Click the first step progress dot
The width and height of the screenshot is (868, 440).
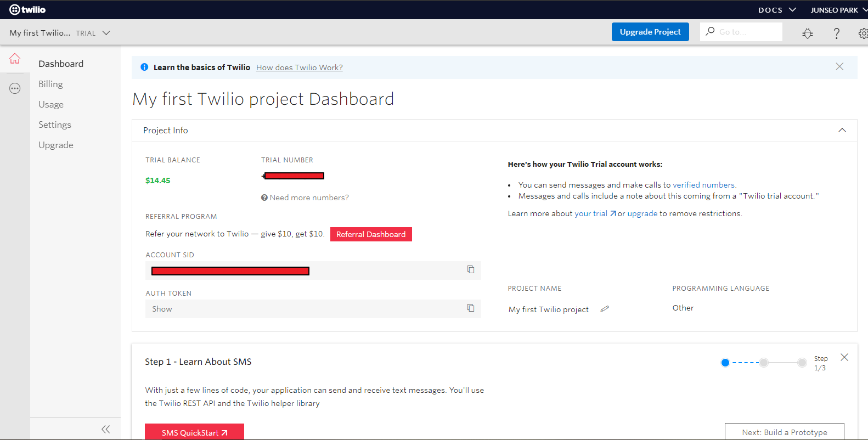(x=725, y=363)
